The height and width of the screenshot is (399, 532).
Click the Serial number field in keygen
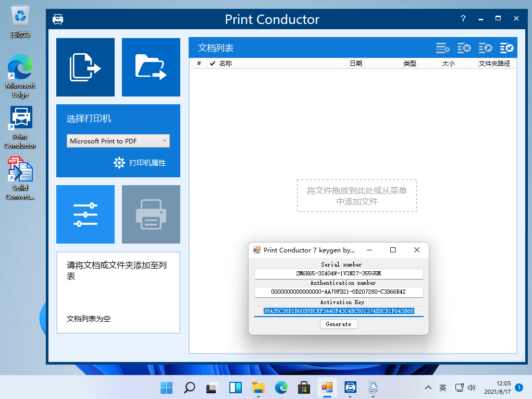[339, 273]
